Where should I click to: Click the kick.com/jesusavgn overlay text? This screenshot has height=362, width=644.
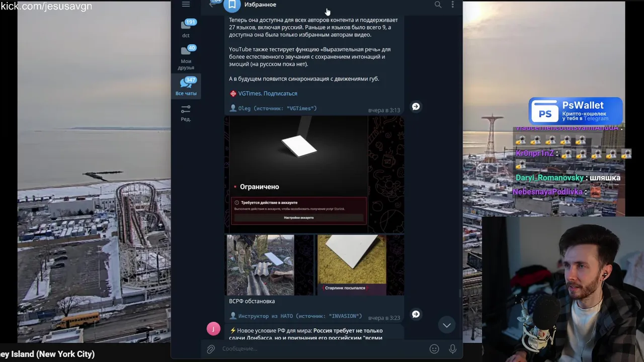(46, 6)
